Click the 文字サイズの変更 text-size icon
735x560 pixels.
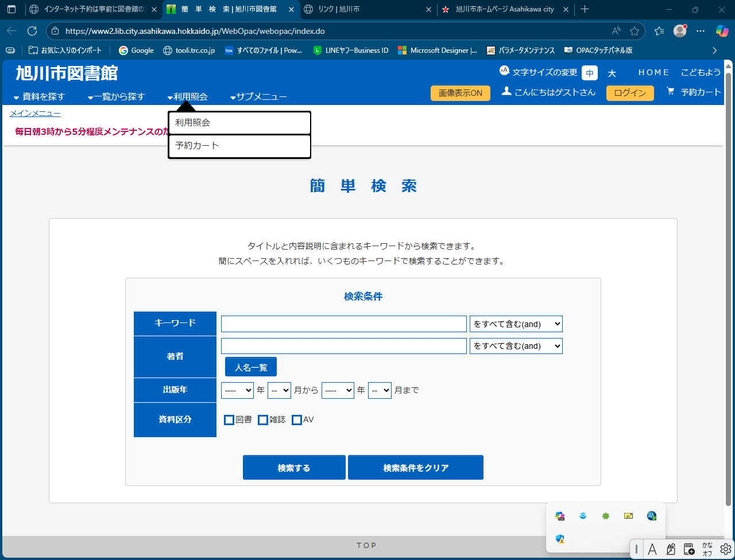(504, 71)
